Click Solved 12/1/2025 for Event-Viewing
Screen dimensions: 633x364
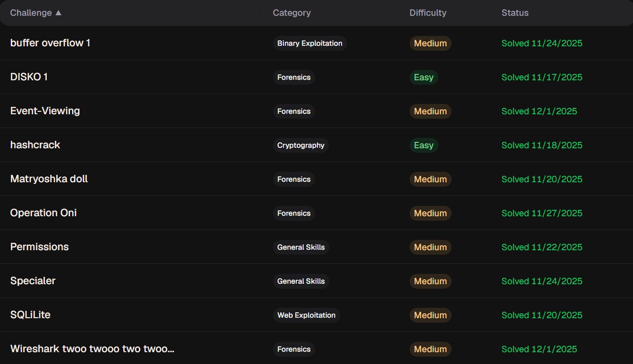(539, 111)
